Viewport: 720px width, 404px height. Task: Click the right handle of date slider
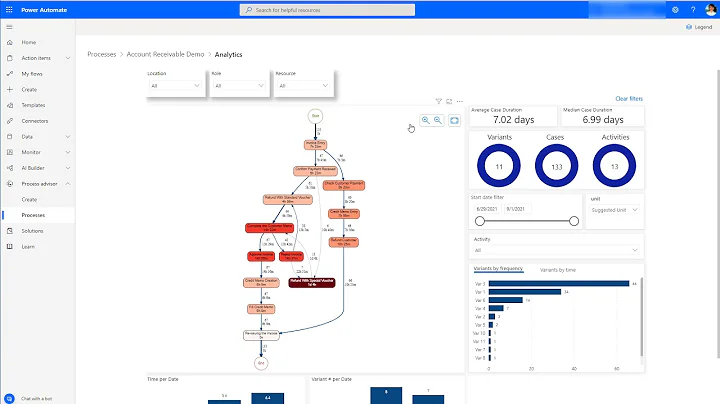tap(574, 221)
